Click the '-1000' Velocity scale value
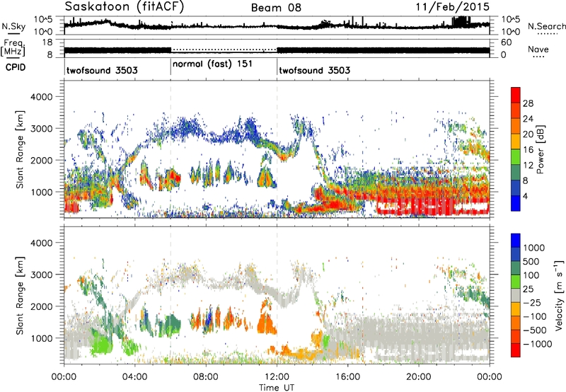This screenshot has width=566, height=392. point(537,344)
